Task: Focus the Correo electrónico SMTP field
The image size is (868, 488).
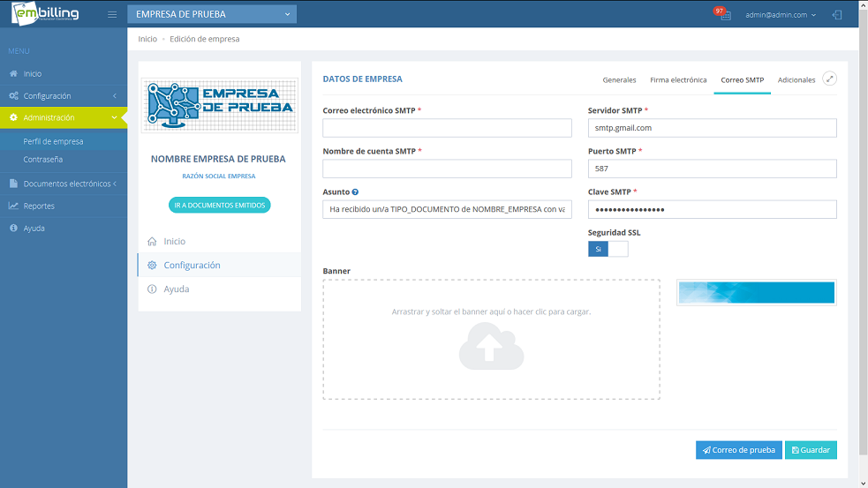Action: [447, 128]
